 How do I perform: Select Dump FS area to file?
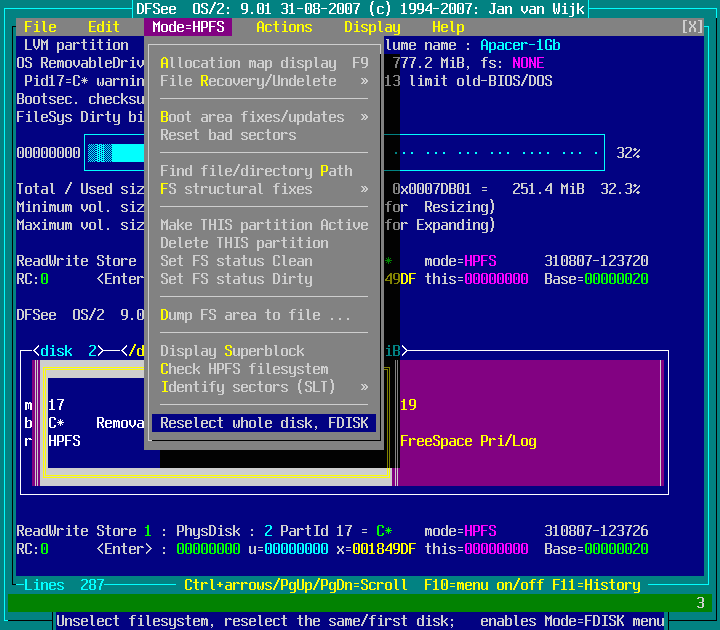click(x=256, y=315)
